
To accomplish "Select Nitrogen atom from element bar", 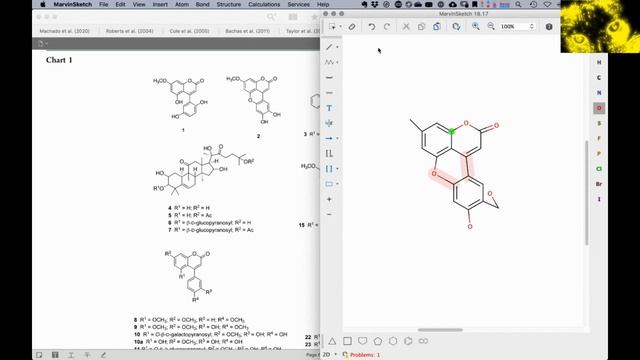I will point(599,93).
